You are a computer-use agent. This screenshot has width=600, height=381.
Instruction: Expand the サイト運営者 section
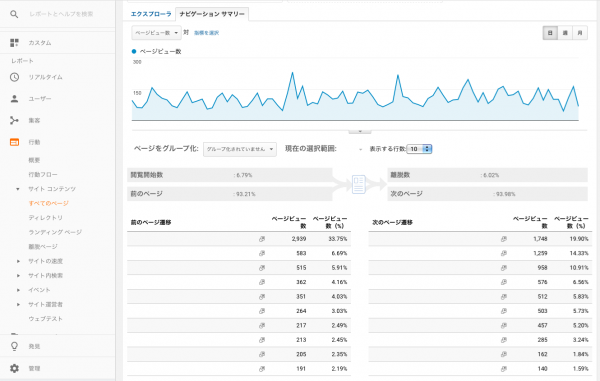tap(18, 304)
